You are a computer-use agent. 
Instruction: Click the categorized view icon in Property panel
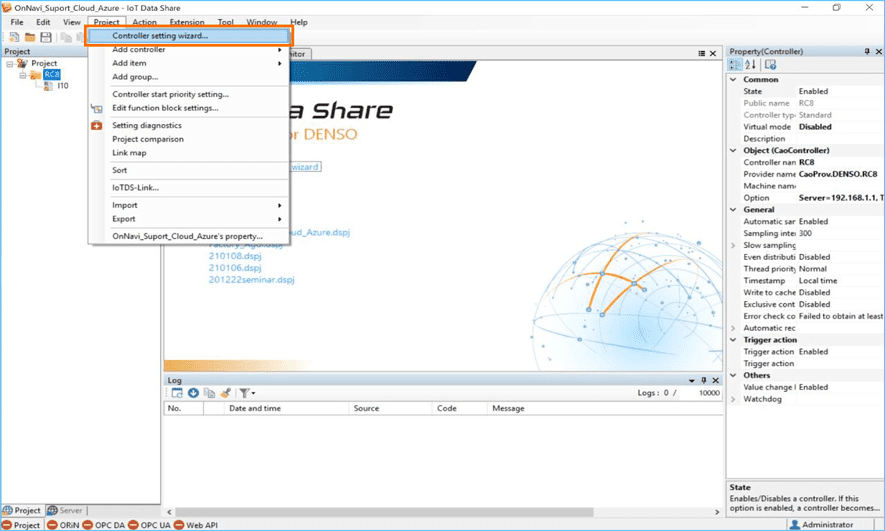tap(736, 65)
